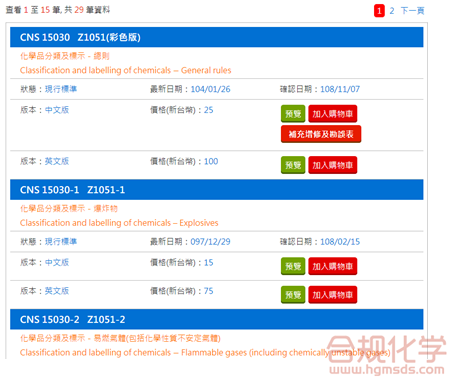Screen dimensions: 452x380
Task: Open the next page link 下一頁
Action: pyautogui.click(x=412, y=11)
